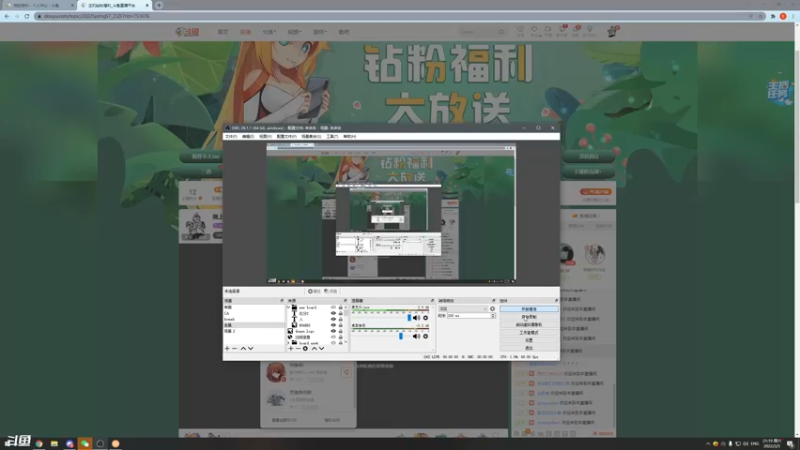Open the 视频 dropdown in Douyu navigation

294,32
